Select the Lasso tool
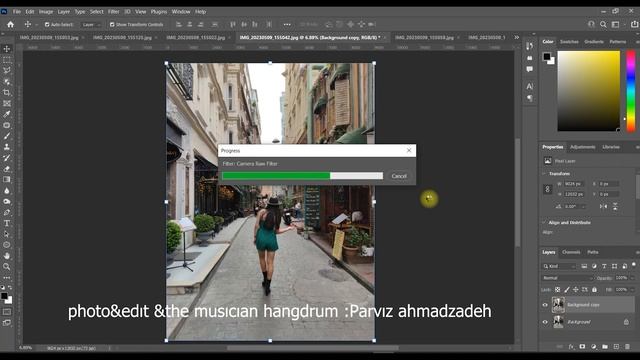The image size is (640, 360). 7,71
